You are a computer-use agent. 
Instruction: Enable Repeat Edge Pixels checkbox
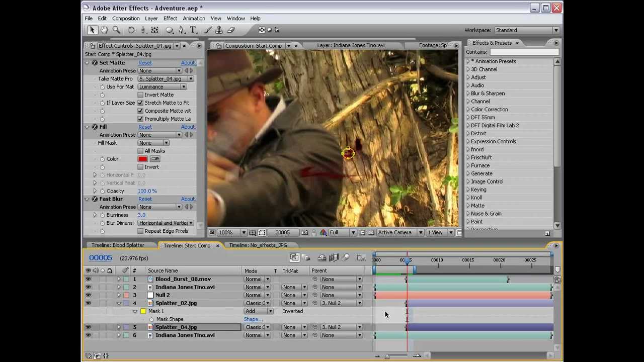click(140, 231)
